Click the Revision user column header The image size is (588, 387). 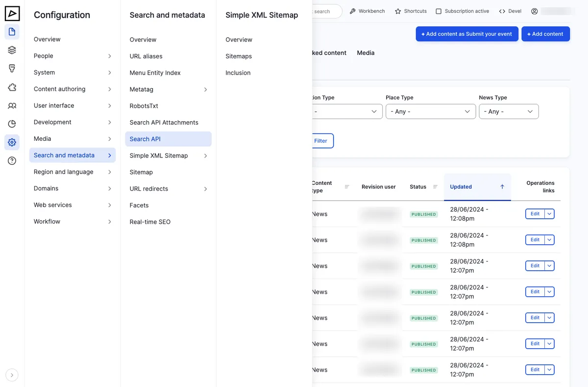(379, 187)
